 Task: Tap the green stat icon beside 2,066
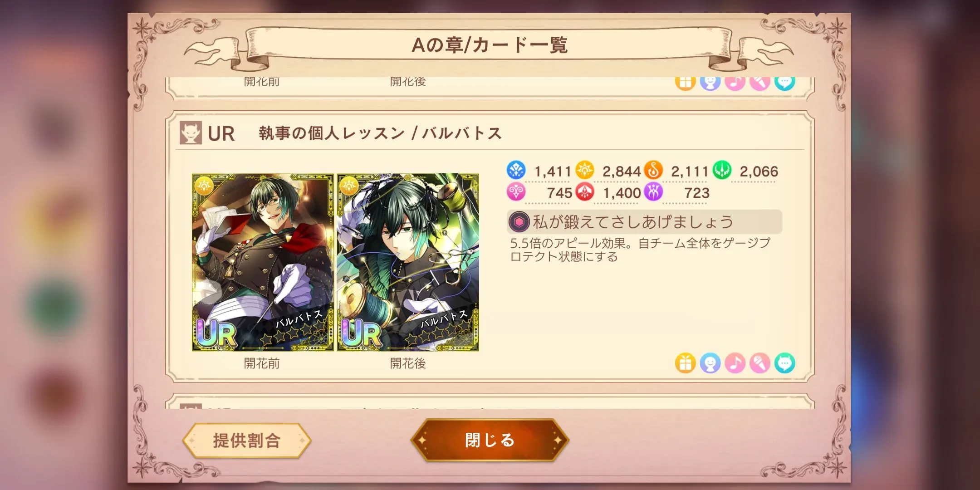pos(722,170)
